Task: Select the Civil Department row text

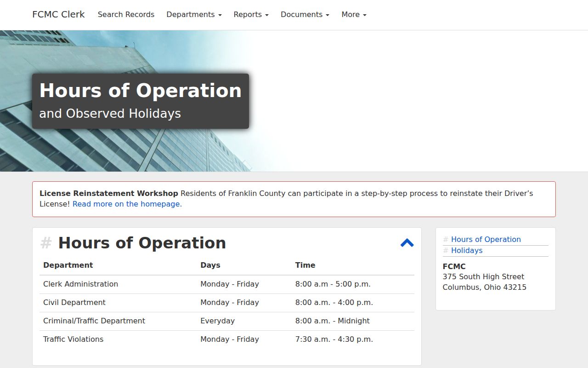Action: [x=74, y=302]
